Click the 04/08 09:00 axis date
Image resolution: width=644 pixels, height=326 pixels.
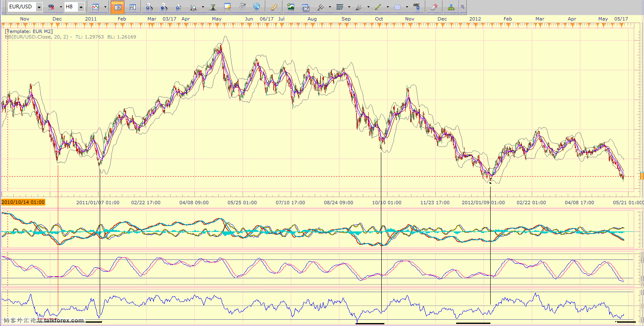[x=194, y=203]
